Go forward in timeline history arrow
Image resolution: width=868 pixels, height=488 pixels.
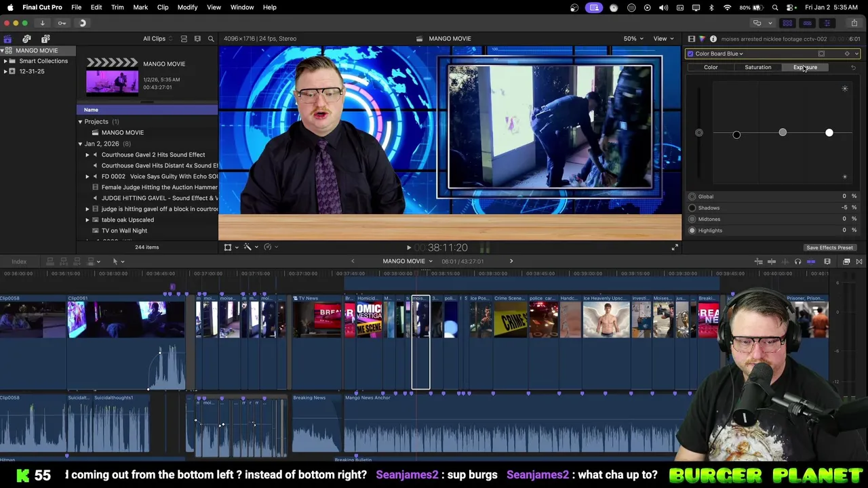(511, 262)
